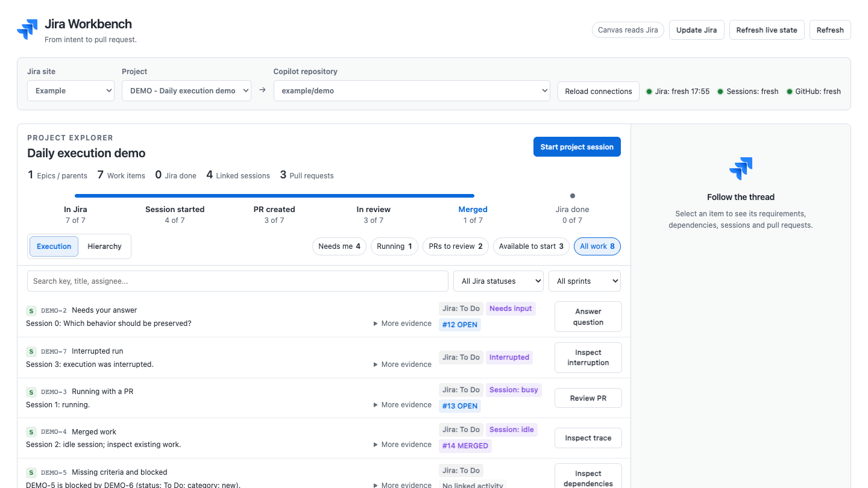Open the Project dropdown

pyautogui.click(x=186, y=91)
